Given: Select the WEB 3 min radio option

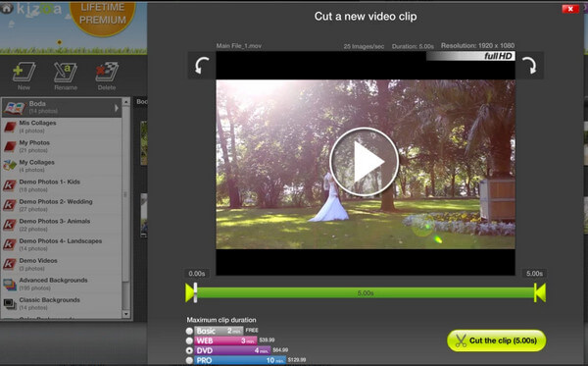Looking at the screenshot, I should [189, 340].
